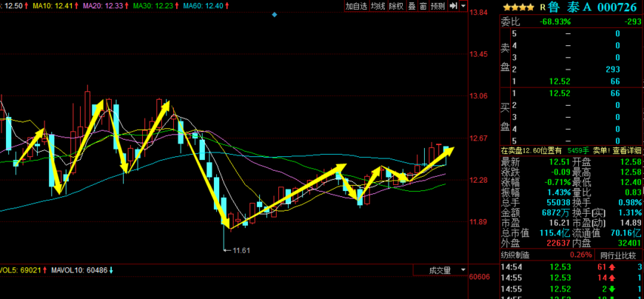Click the red up arrow beside volume 61
Screen dimensions: 644x299
(x=612, y=268)
